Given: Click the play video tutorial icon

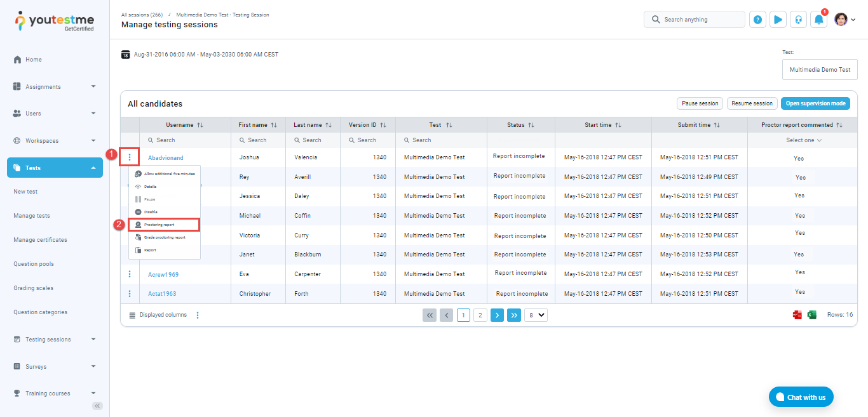Looking at the screenshot, I should pos(778,20).
